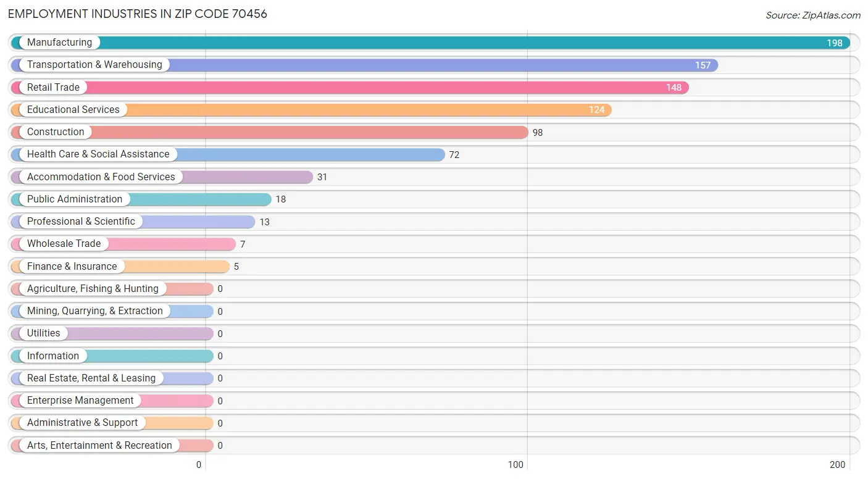The image size is (868, 479).
Task: Click the Agriculture, Fishing & Hunting label
Action: (93, 289)
